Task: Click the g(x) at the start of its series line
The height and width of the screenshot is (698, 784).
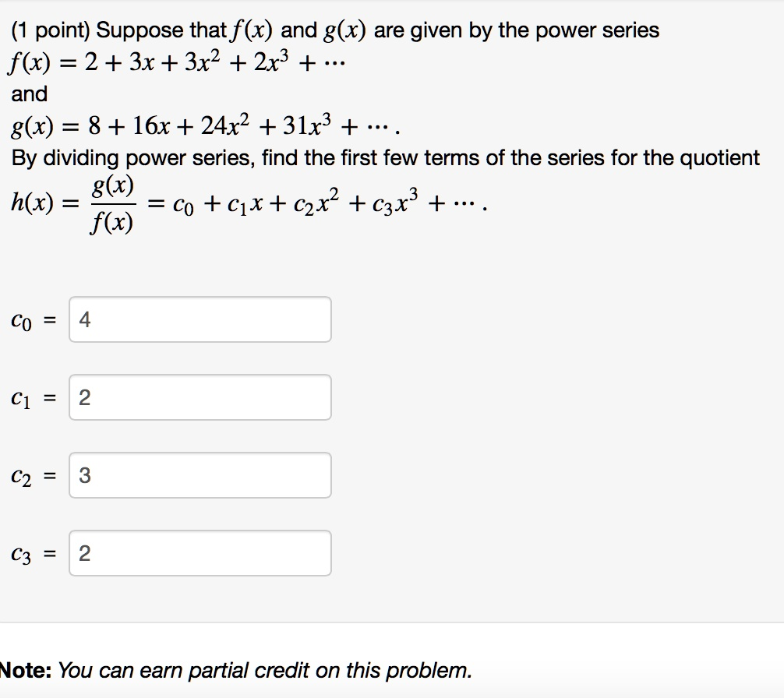Action: tap(30, 125)
